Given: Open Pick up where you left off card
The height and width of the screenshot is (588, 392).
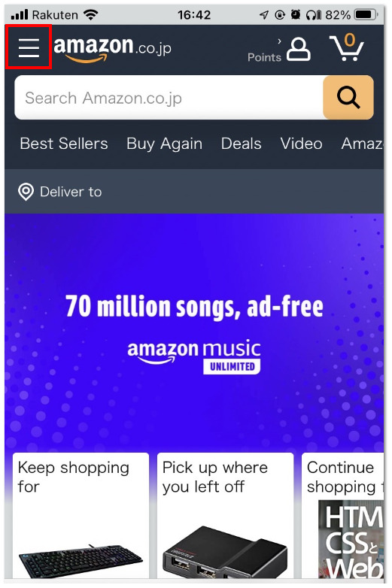Looking at the screenshot, I should 225,516.
